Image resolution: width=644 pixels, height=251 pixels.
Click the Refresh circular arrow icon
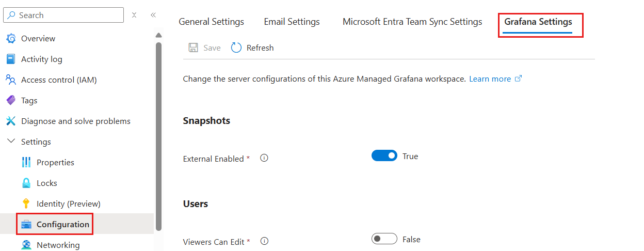tap(236, 48)
